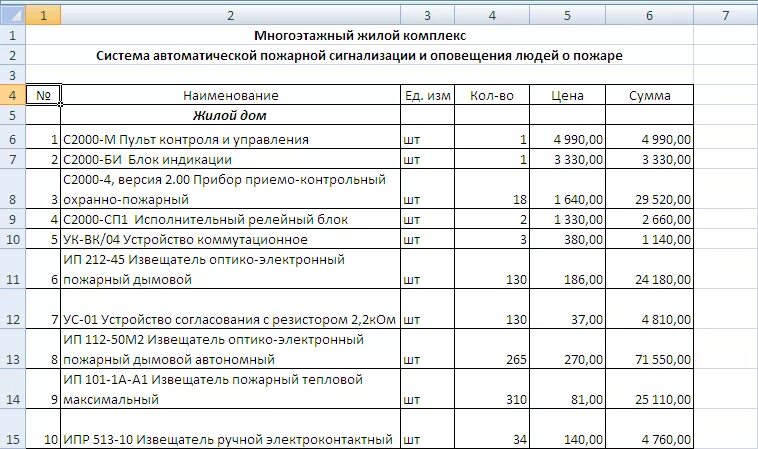758x449 pixels.
Task: Click unit cell 'шт' in С2000-М row
Action: (427, 137)
